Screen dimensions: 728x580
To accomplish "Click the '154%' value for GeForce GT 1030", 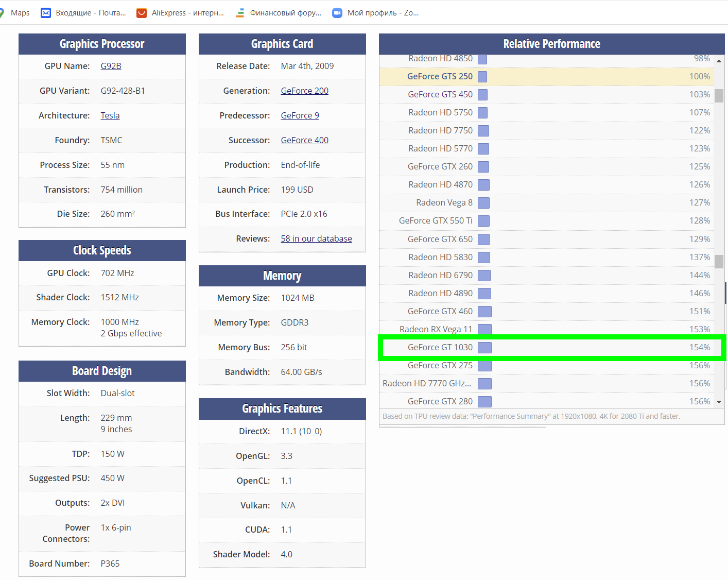I will tap(700, 347).
